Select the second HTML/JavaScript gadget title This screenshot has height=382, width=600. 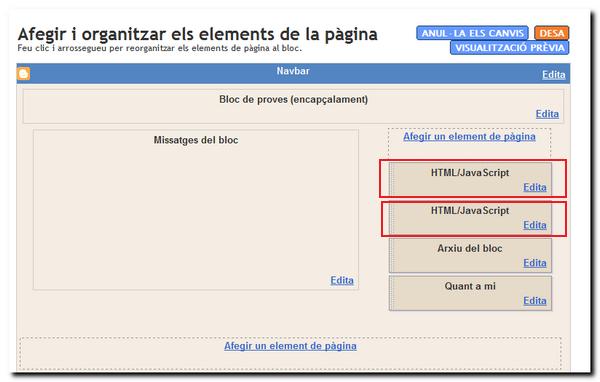[470, 211]
